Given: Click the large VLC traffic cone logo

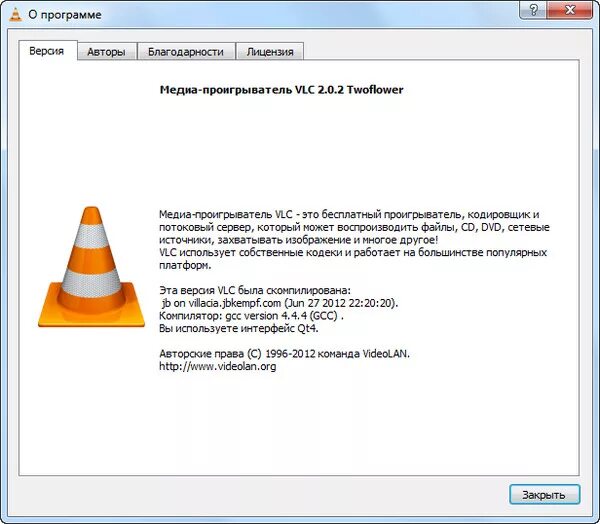Looking at the screenshot, I should click(x=91, y=267).
